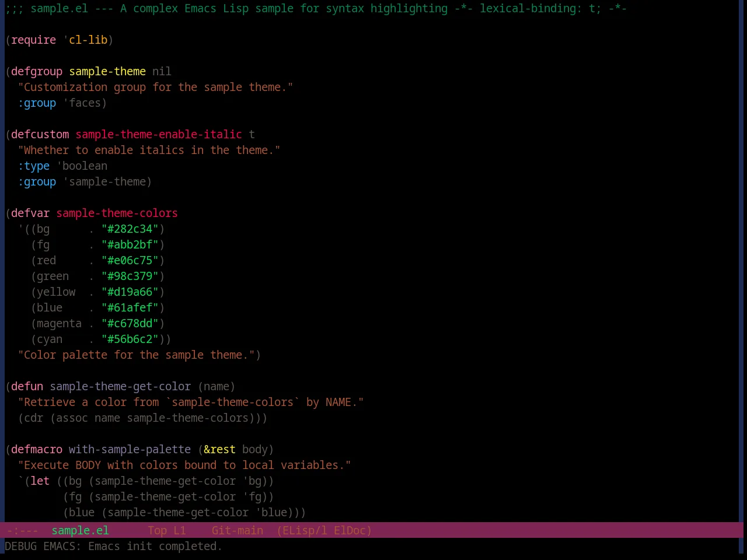Click the "Whether to enable italics" docstring
Screen dimensions: 747x560
[x=149, y=150]
